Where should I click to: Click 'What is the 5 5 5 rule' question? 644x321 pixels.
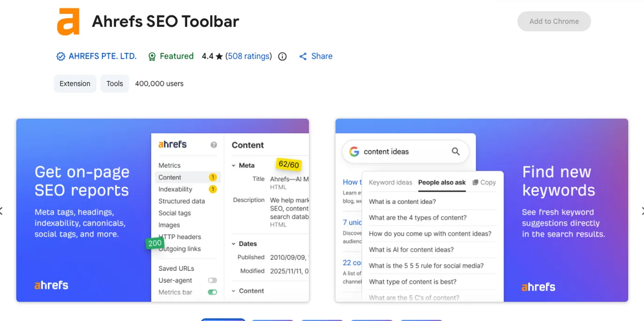click(x=426, y=266)
